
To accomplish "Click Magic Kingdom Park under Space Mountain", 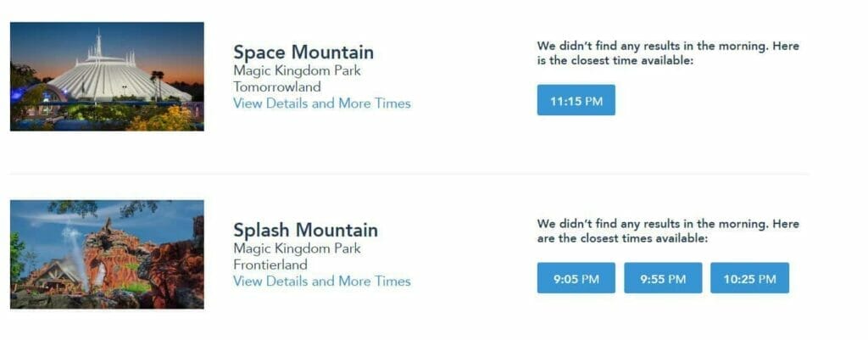I will click(297, 71).
